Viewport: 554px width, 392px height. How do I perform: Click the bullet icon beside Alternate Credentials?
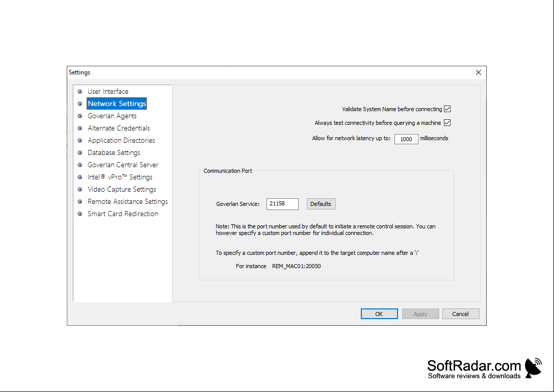pyautogui.click(x=80, y=128)
